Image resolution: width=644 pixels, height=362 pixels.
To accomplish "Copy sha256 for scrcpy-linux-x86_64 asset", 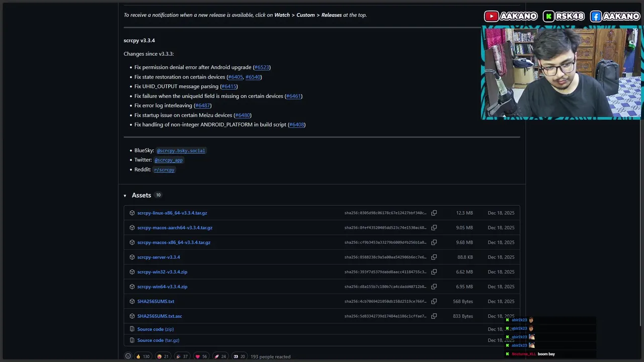I will click(434, 213).
